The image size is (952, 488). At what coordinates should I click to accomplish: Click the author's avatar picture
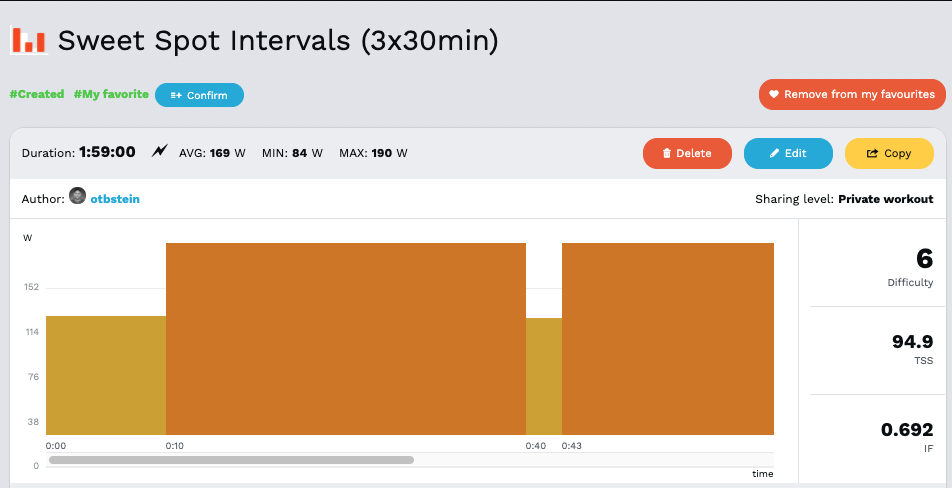[x=77, y=197]
